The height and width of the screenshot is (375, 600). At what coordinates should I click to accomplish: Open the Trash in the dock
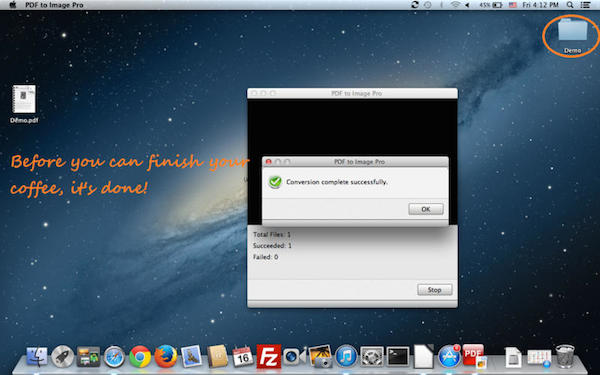565,356
